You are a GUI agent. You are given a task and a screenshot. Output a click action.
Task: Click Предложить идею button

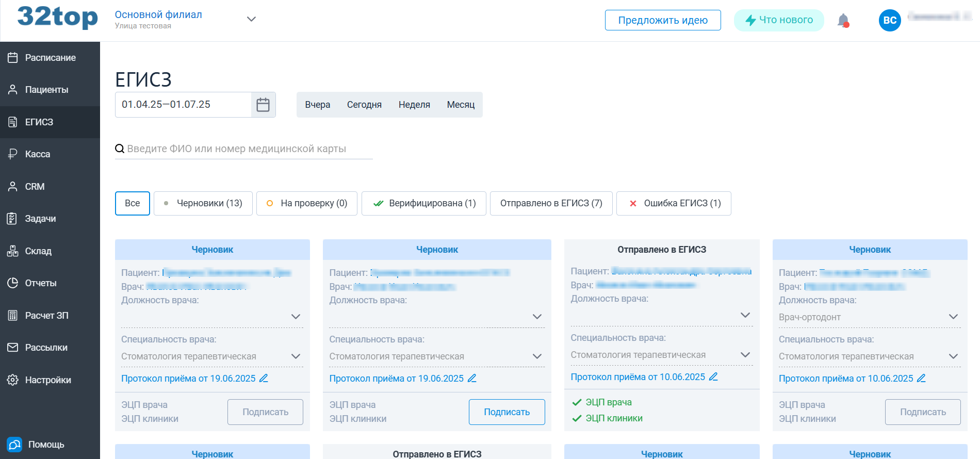(663, 20)
